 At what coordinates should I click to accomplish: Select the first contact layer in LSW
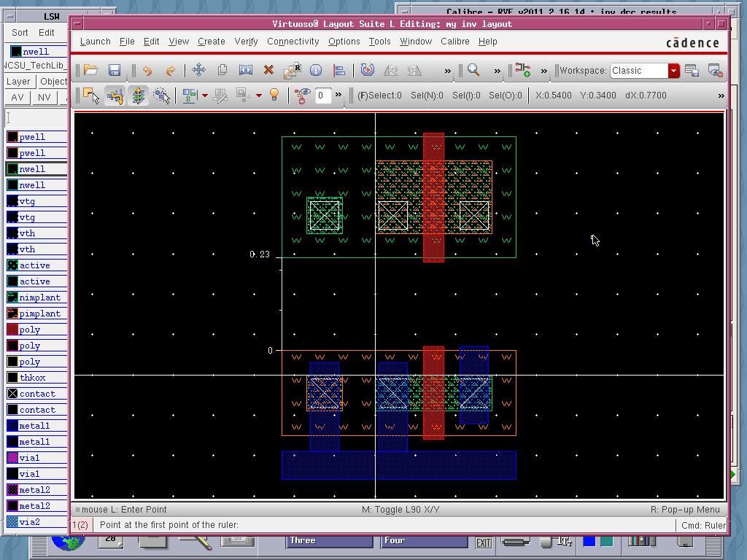(36, 394)
